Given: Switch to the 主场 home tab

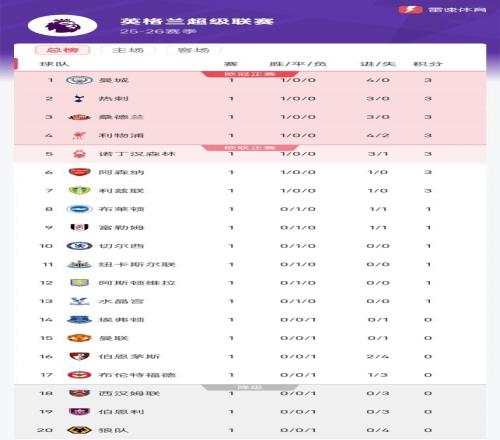Looking at the screenshot, I should [x=128, y=50].
